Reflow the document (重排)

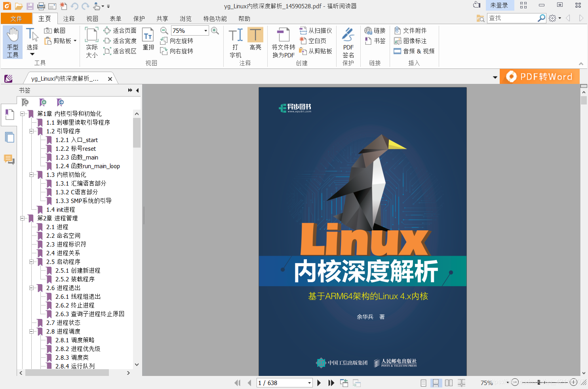coord(148,39)
